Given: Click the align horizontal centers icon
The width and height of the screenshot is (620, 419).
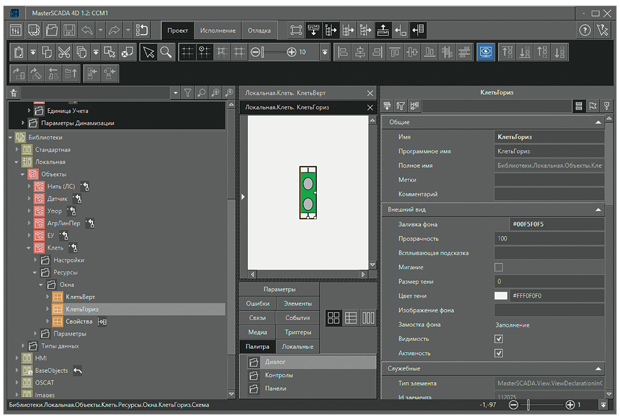Looking at the screenshot, I should click(x=360, y=52).
